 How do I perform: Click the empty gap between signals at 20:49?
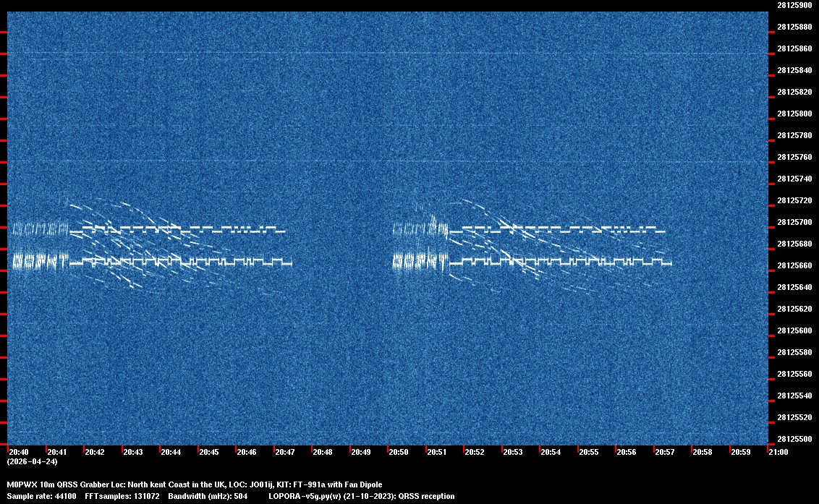tap(360, 246)
